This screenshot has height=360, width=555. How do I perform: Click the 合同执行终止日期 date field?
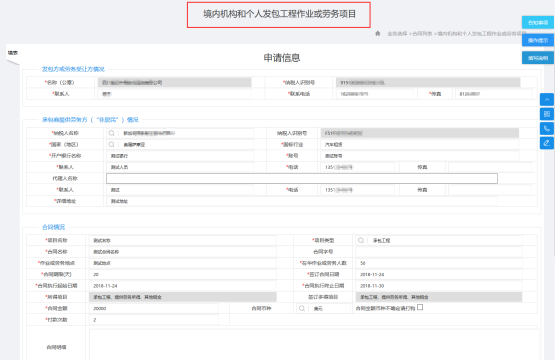[439, 286]
